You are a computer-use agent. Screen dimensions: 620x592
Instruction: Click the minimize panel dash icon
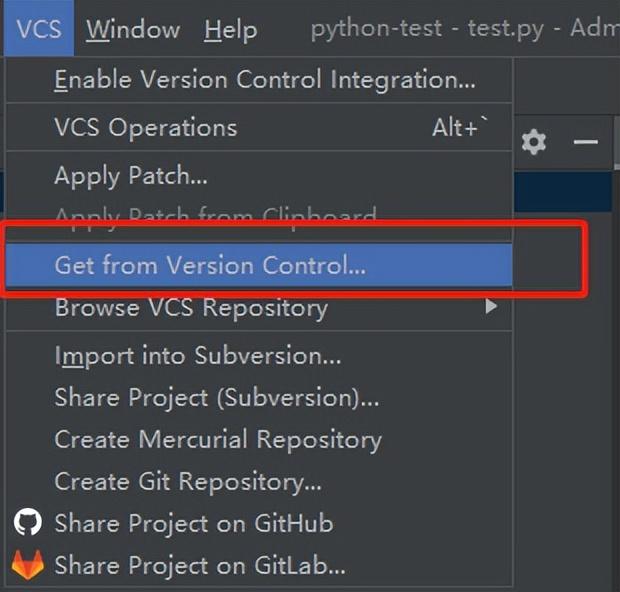pos(586,142)
